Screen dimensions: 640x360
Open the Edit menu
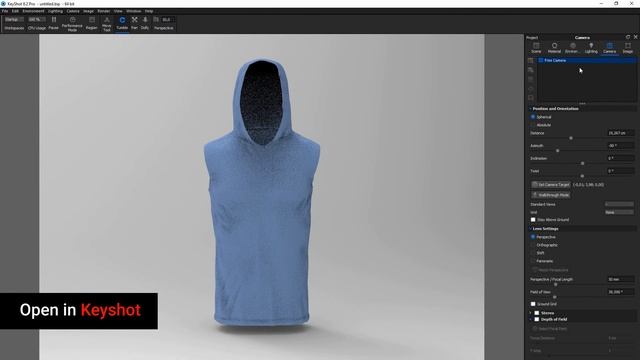15,11
